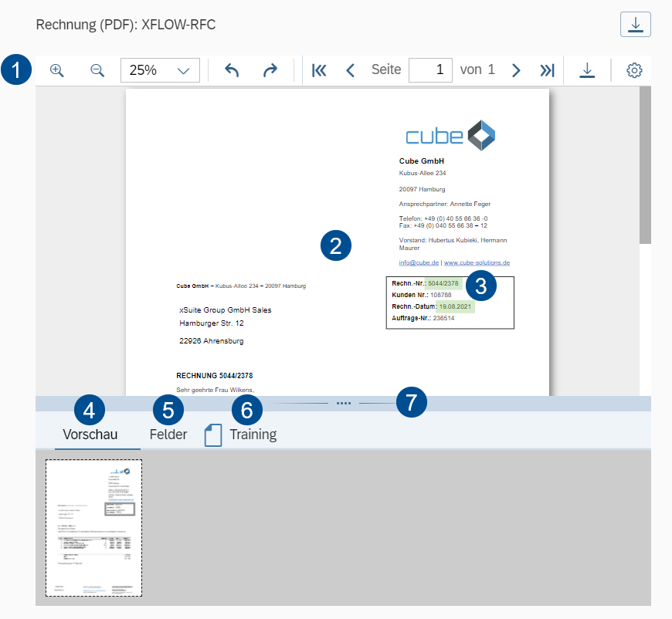Switch to the Felder tab
The width and height of the screenshot is (672, 619).
168,435
